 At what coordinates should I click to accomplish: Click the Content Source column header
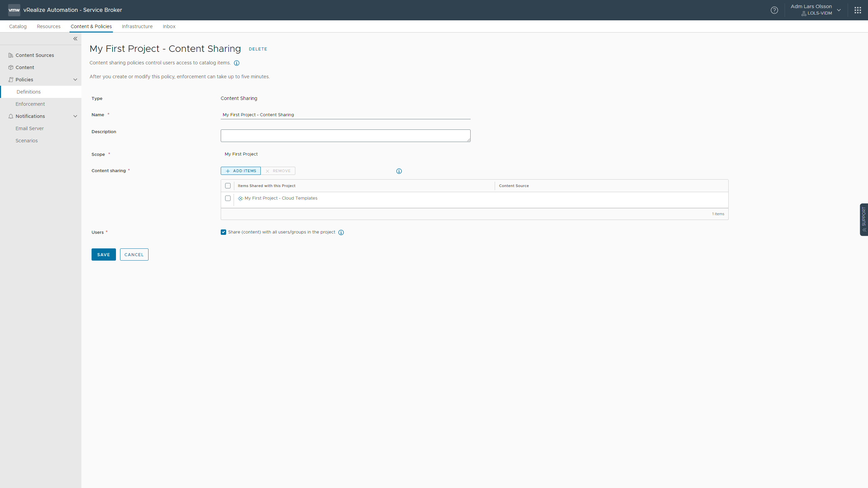click(x=514, y=186)
